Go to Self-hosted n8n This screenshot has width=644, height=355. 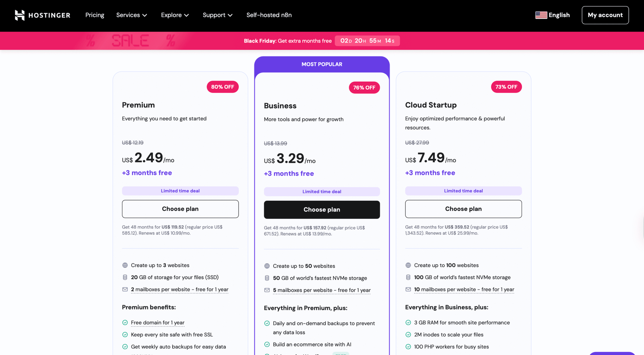(269, 15)
